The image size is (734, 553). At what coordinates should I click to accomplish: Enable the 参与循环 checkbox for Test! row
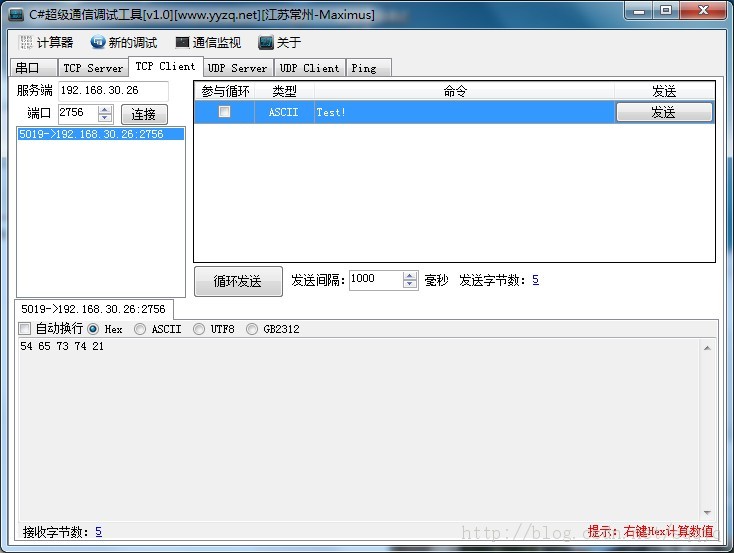pyautogui.click(x=224, y=112)
